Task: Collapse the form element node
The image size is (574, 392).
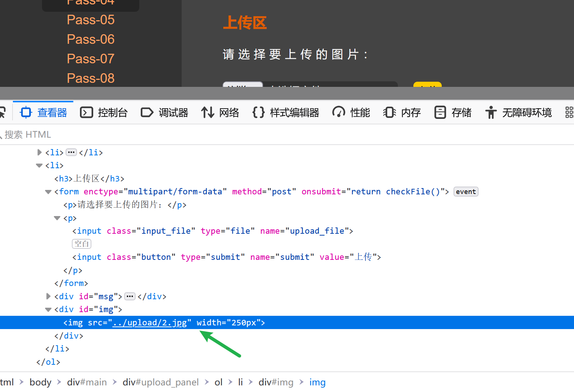Action: tap(48, 192)
